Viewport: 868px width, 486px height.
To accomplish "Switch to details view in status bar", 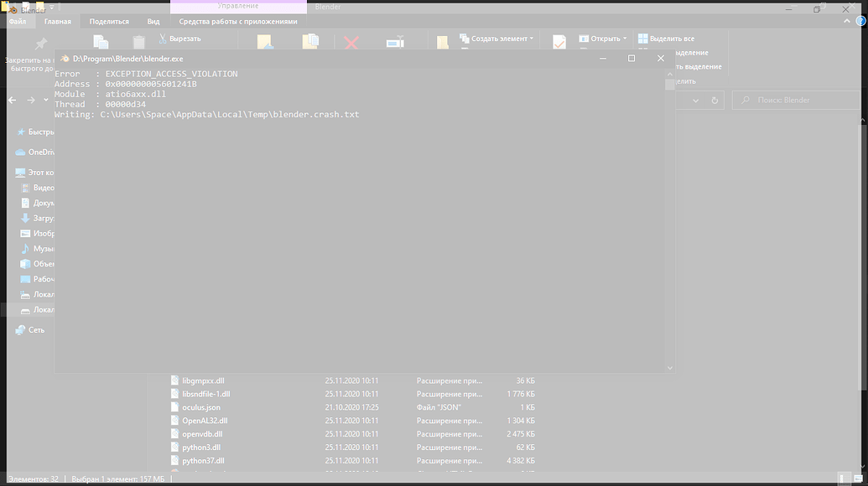I will coord(843,478).
